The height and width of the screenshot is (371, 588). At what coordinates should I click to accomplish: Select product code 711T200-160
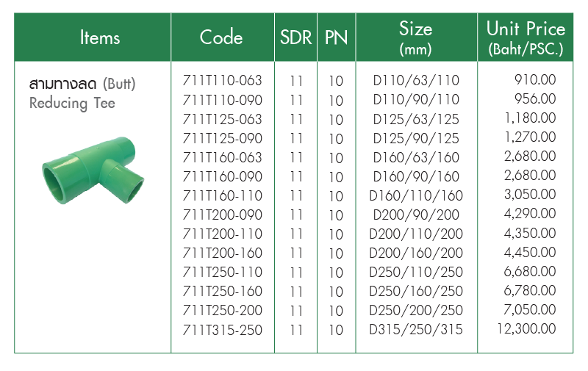pos(222,253)
